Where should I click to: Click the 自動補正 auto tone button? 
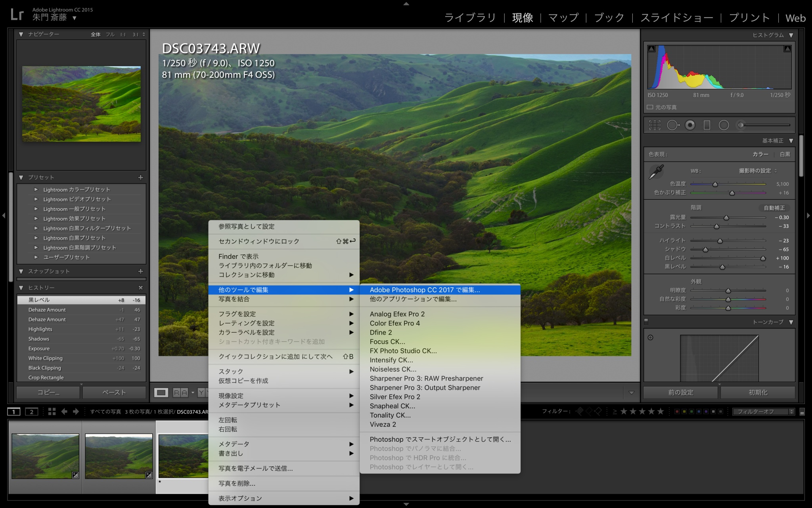[774, 208]
